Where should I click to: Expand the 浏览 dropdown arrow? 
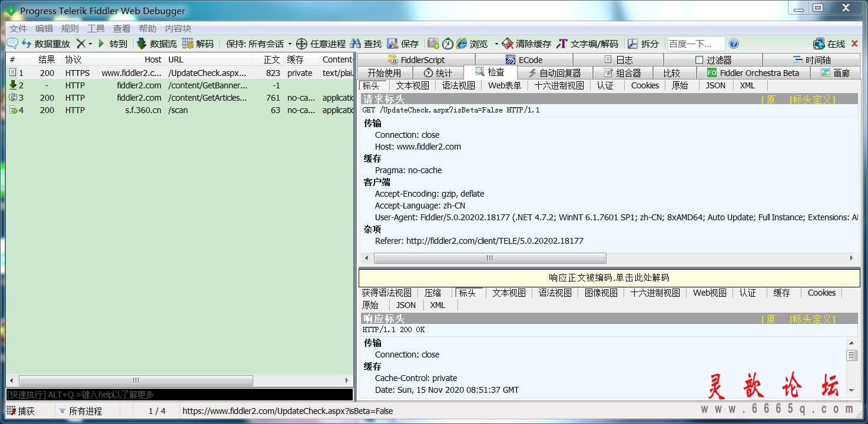496,44
